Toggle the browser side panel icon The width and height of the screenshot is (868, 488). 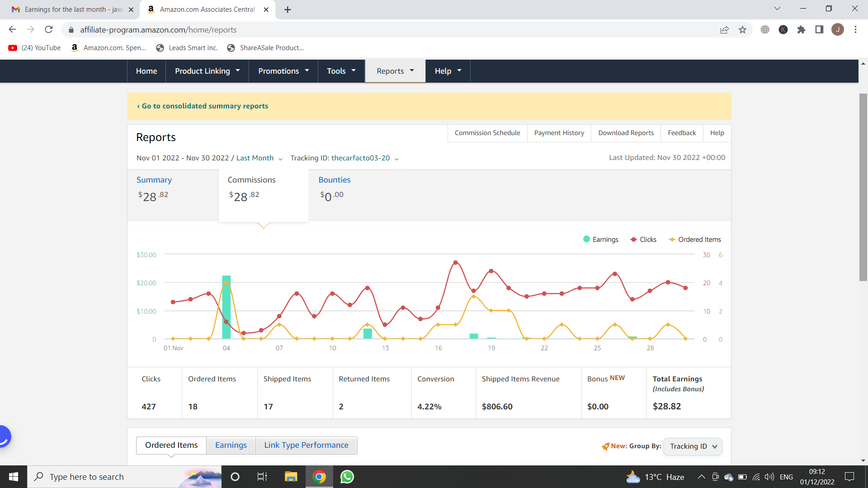point(819,30)
